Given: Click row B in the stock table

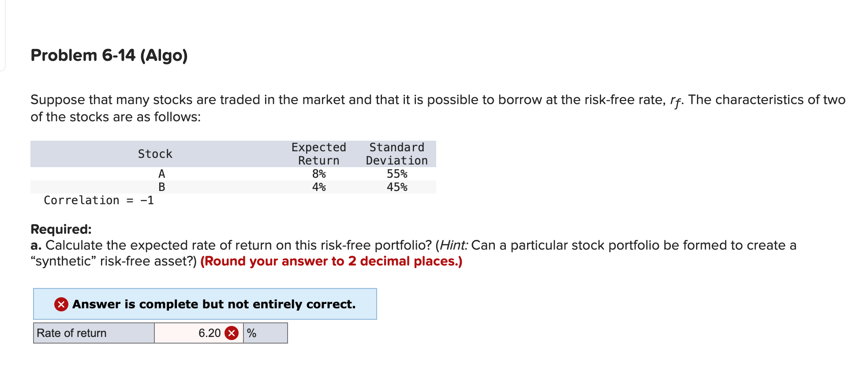Looking at the screenshot, I should pos(162,187).
